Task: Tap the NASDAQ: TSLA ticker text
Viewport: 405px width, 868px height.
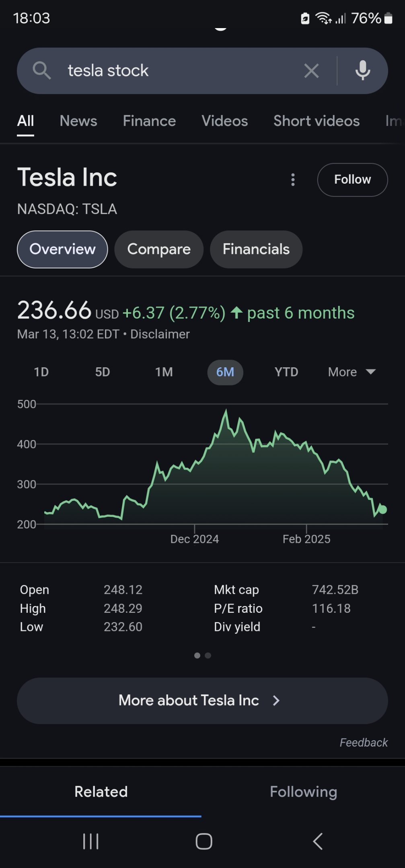Action: point(67,209)
